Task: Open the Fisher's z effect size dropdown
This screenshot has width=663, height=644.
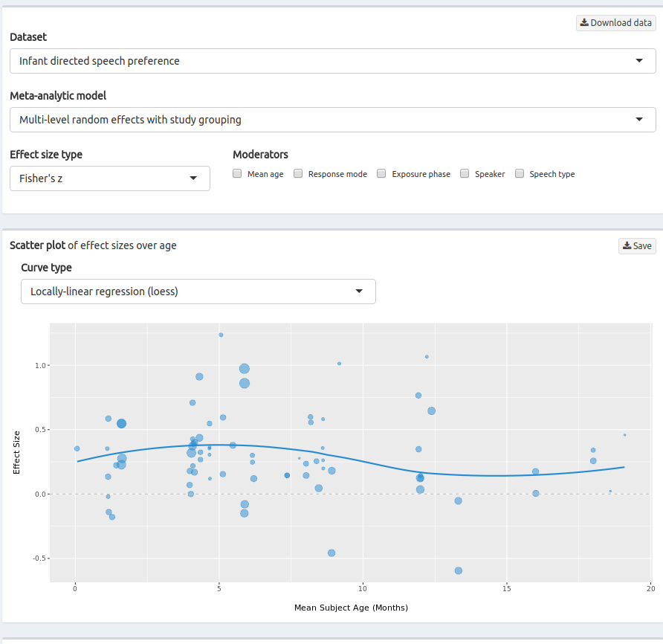Action: (109, 178)
